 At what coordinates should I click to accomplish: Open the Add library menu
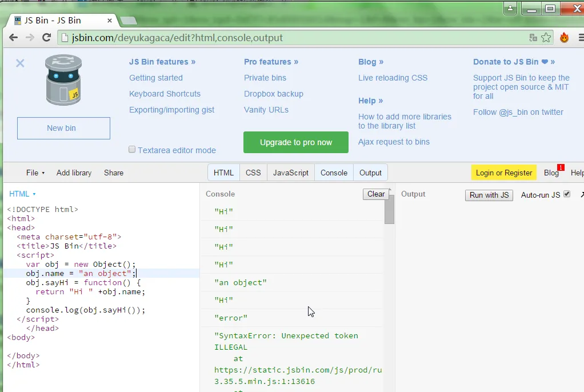[x=74, y=173]
